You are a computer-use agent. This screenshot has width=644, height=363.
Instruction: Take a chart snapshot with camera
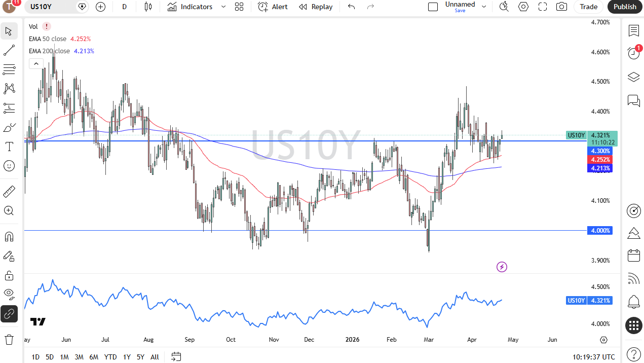click(x=561, y=7)
